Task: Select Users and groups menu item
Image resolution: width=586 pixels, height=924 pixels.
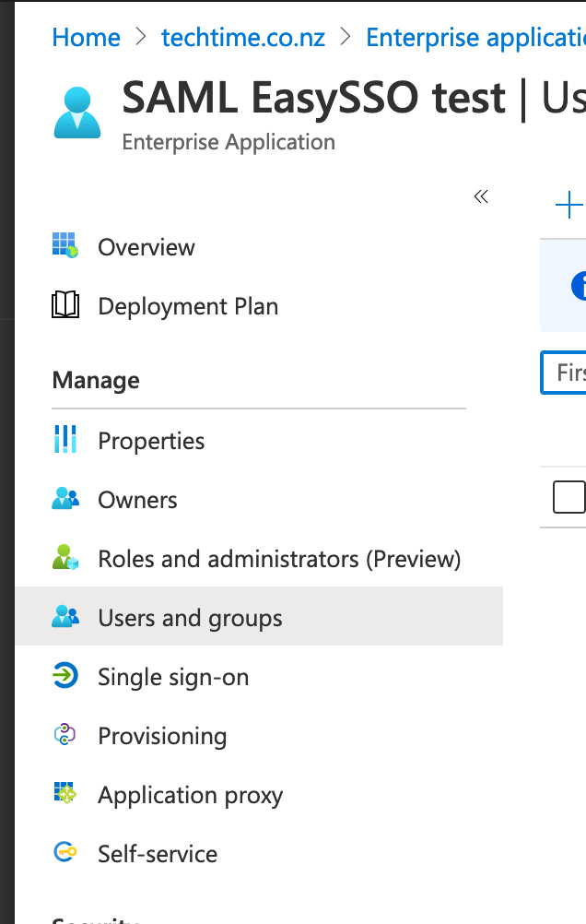Action: (x=260, y=616)
